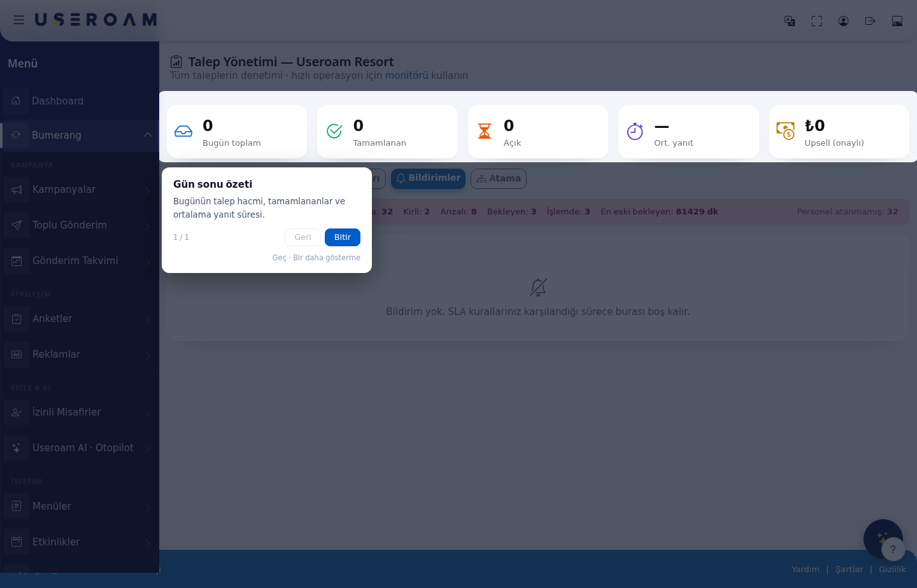Click the Upsell money icon

point(786,131)
